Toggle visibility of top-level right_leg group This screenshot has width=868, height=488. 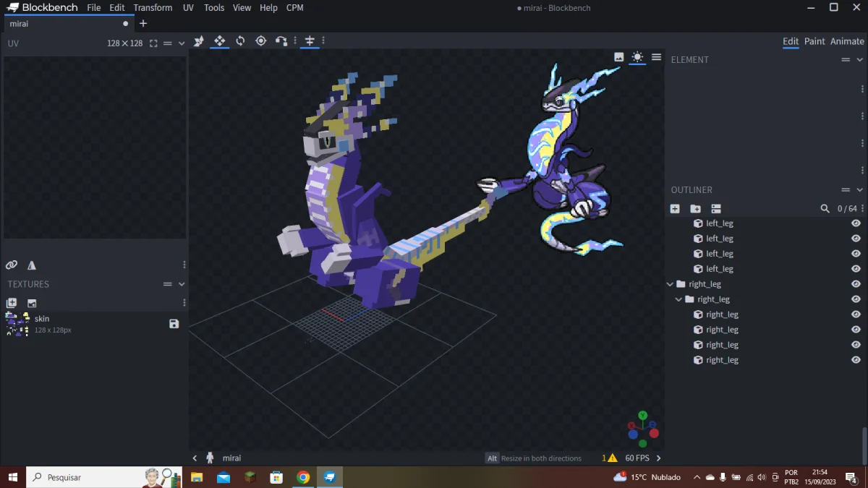click(856, 284)
